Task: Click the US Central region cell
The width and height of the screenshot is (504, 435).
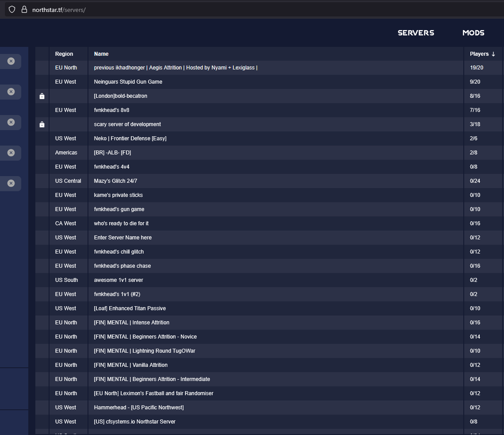Action: 68,181
